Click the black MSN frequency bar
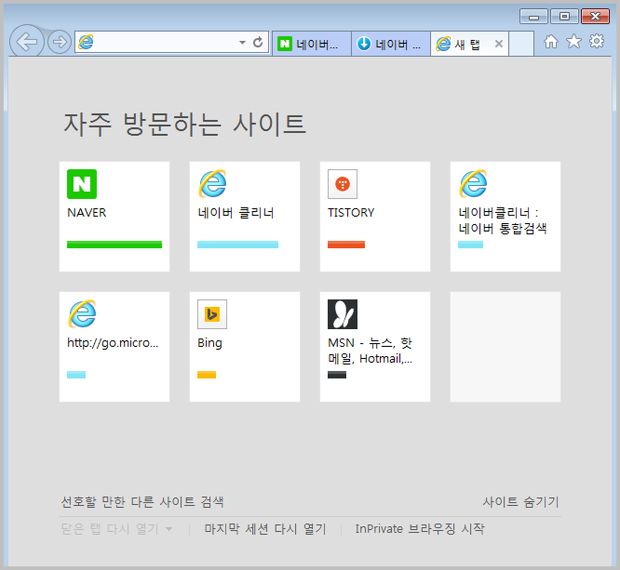 click(337, 375)
